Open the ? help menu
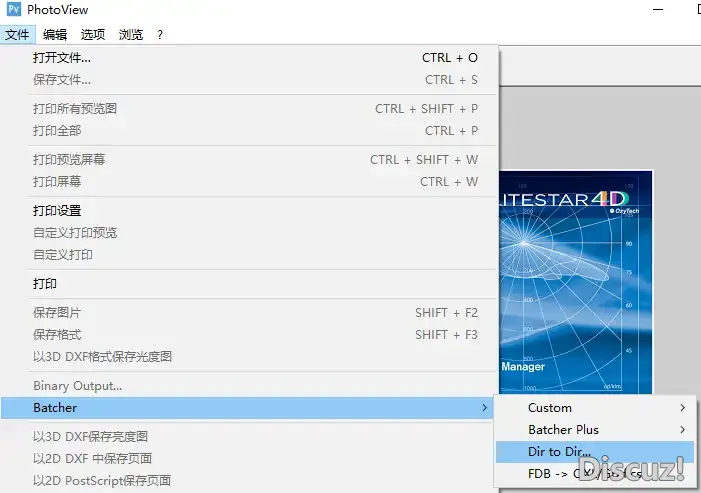This screenshot has height=493, width=701. 160,34
